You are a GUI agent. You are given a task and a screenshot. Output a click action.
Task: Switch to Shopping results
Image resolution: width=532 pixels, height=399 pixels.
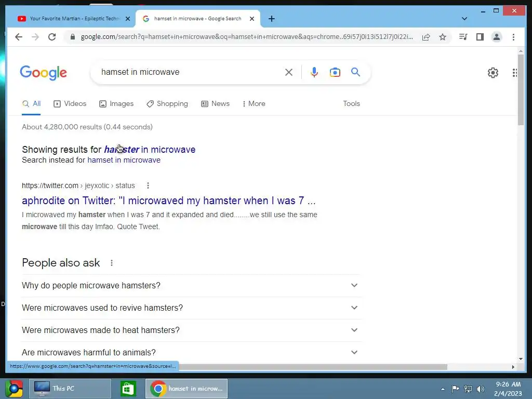click(x=167, y=104)
